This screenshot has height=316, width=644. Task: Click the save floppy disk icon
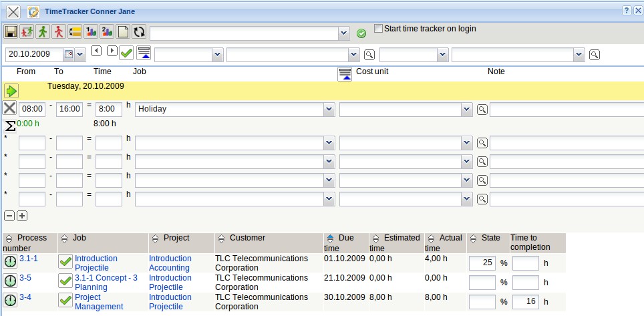(x=11, y=31)
